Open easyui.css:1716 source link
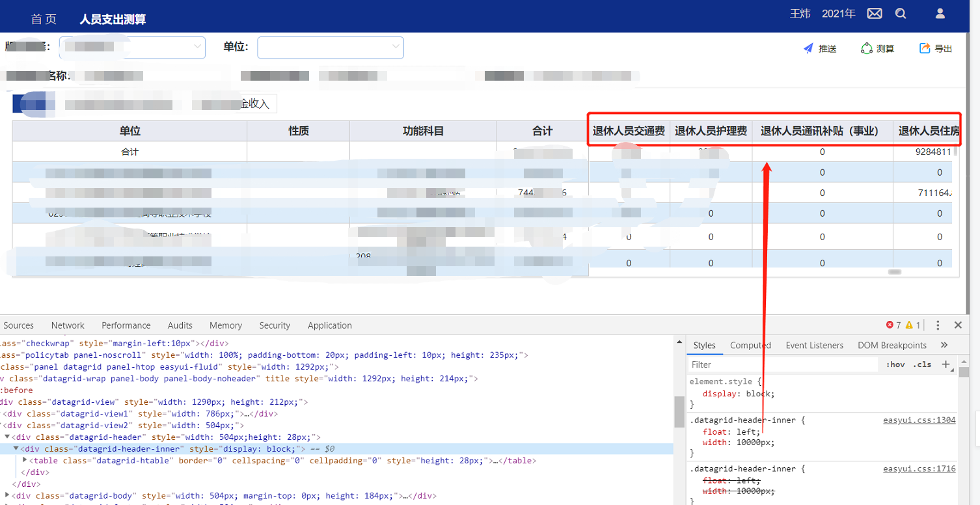Screen dimensions: 980x505 tap(919, 469)
